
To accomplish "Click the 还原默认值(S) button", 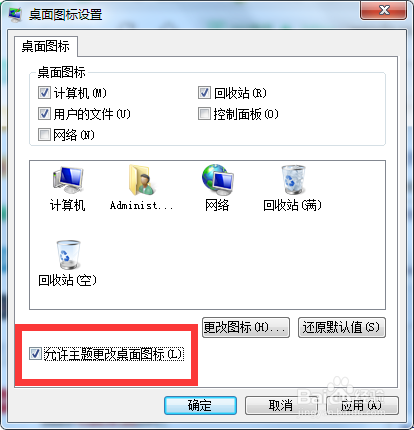I will coord(342,328).
